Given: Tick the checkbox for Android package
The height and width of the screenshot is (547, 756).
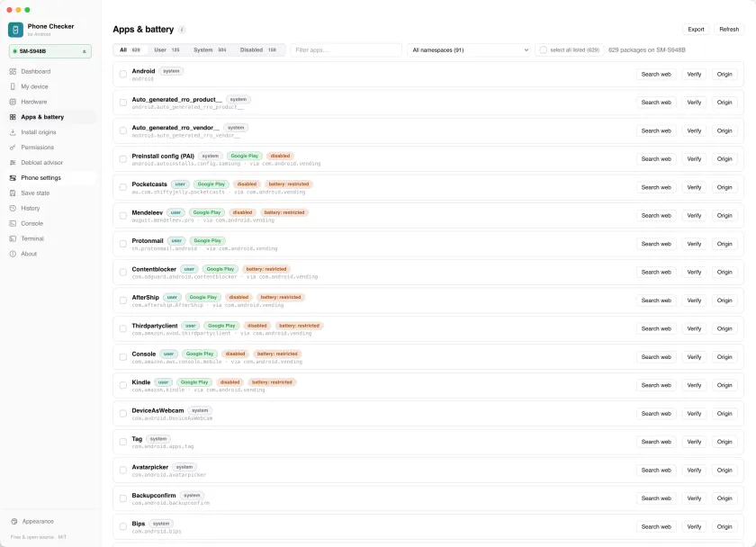Looking at the screenshot, I should (123, 74).
